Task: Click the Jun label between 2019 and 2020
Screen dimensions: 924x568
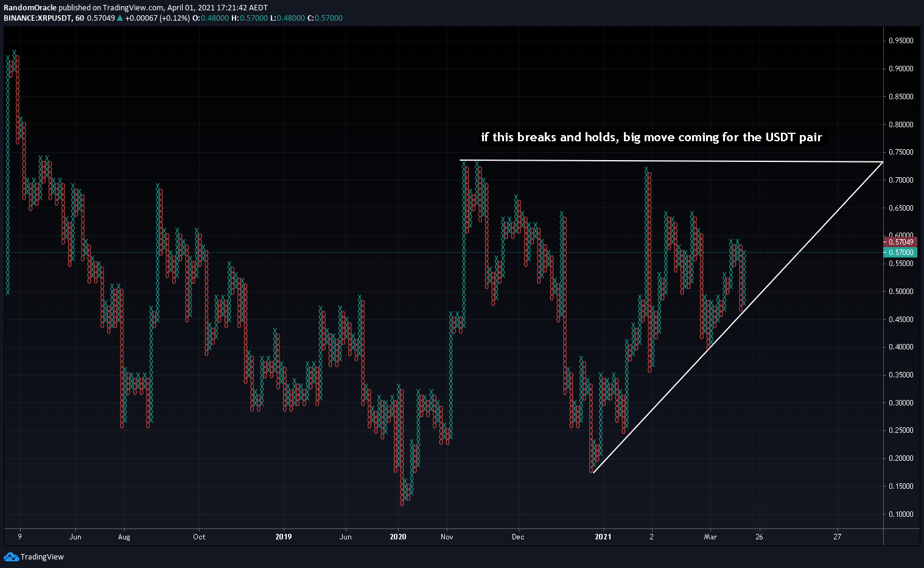Action: point(345,537)
